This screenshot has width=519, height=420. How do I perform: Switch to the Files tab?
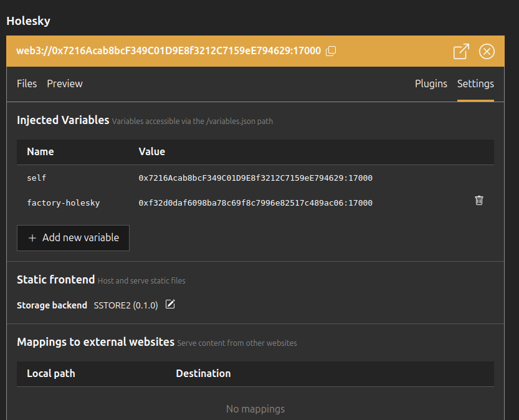point(27,84)
